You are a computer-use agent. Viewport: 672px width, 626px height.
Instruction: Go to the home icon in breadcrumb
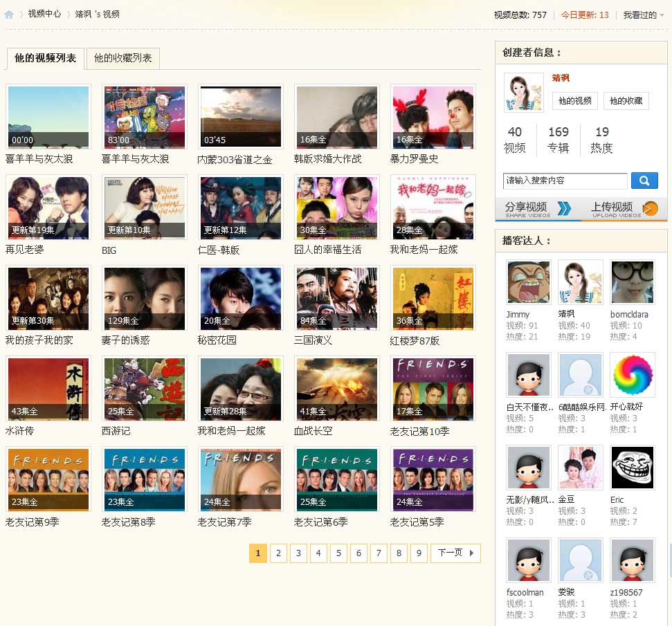[x=9, y=15]
